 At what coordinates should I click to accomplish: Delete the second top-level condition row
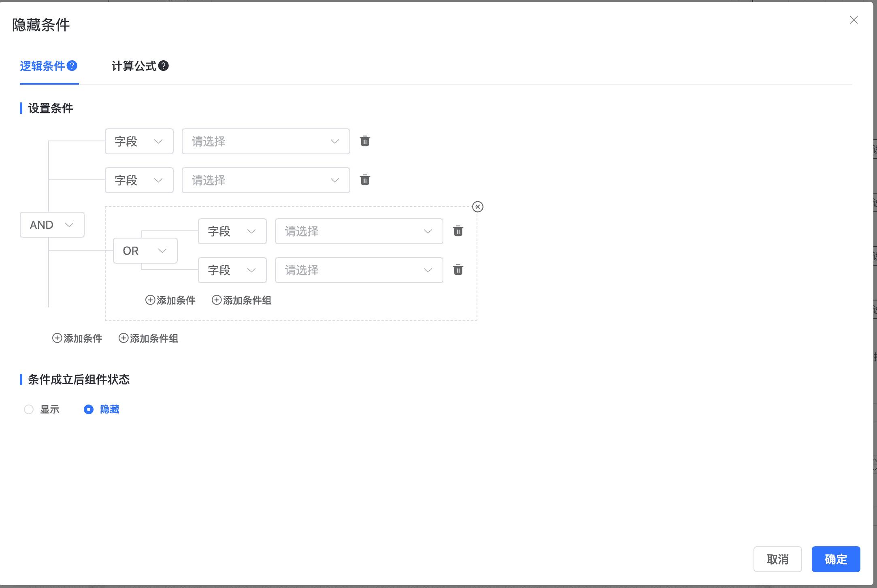(x=365, y=180)
